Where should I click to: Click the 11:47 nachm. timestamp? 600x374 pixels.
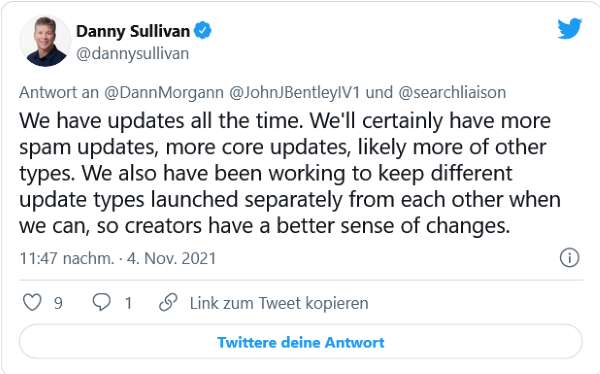coord(67,258)
